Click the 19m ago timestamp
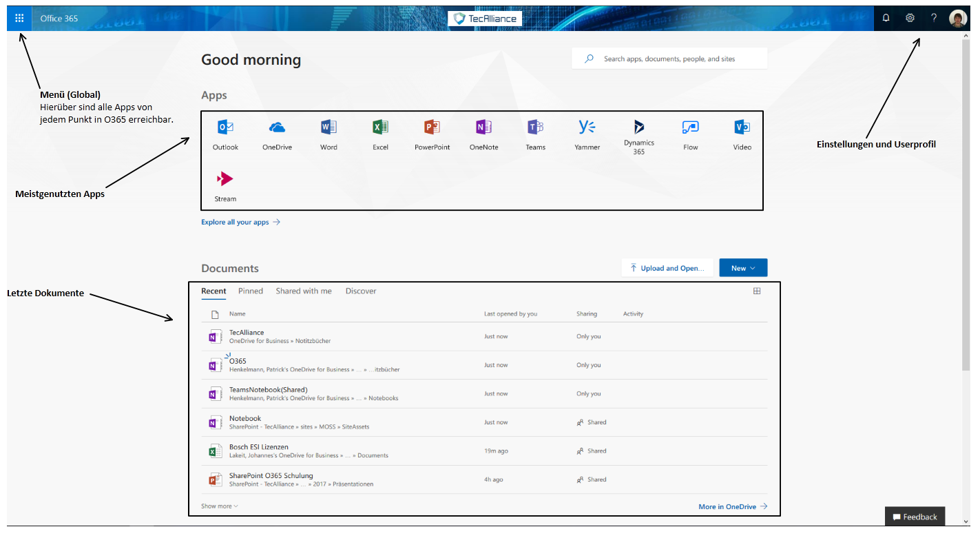Viewport: 980px width, 538px height. click(496, 451)
